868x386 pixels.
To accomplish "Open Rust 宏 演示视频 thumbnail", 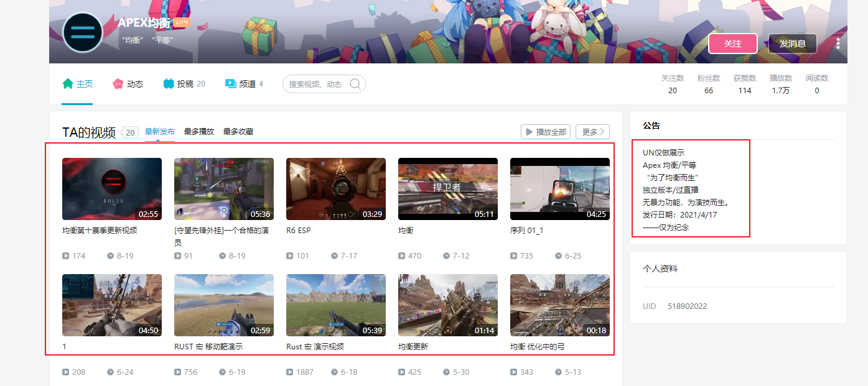I will click(x=336, y=305).
